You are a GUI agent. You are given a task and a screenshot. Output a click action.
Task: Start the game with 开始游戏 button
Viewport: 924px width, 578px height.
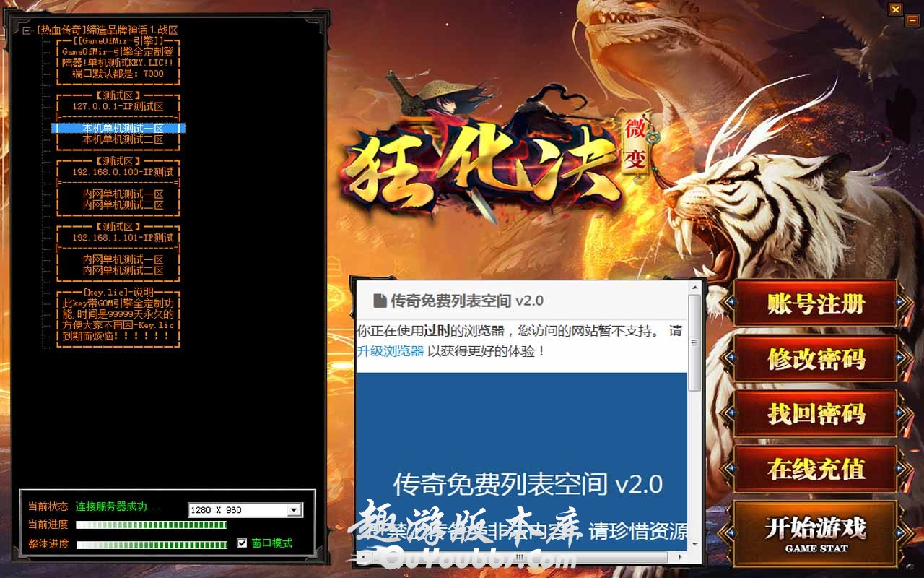coord(816,533)
